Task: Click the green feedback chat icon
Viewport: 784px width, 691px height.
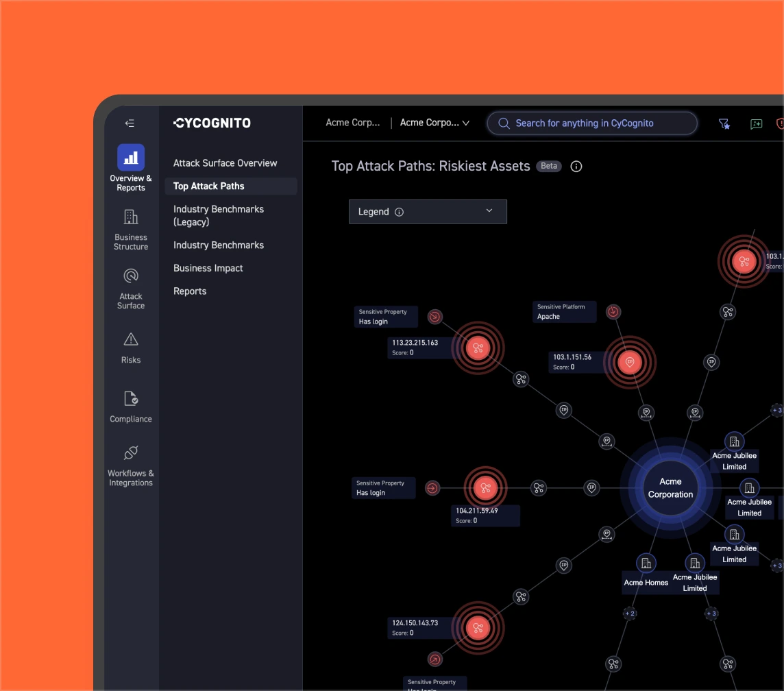Action: point(756,123)
